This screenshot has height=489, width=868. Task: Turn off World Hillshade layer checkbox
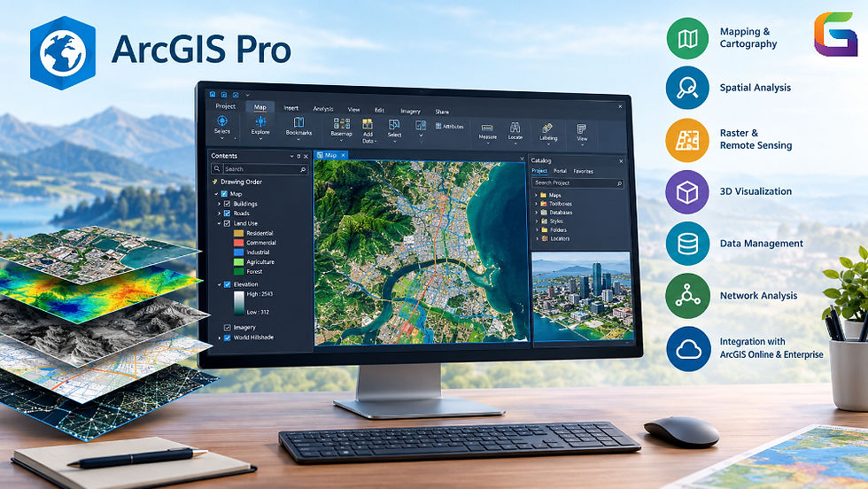coord(227,338)
